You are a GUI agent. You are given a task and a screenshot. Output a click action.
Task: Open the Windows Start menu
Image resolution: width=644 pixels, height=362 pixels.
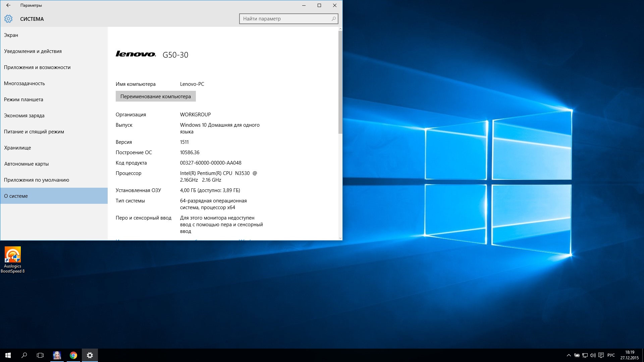pyautogui.click(x=8, y=355)
